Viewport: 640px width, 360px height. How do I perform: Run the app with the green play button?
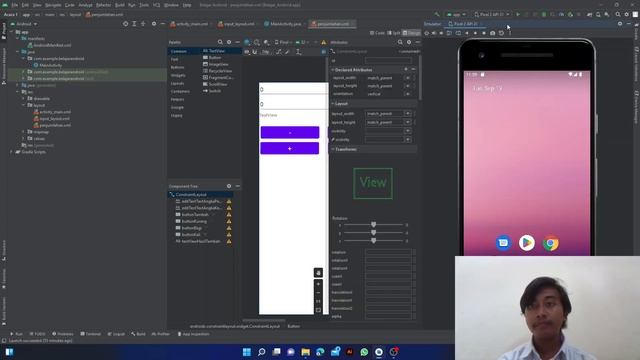[x=518, y=14]
